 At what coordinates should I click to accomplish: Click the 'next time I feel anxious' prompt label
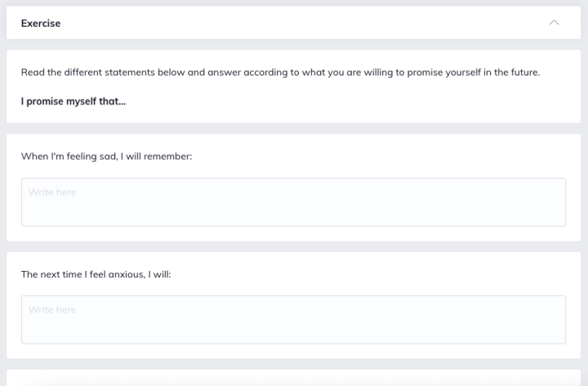(96, 274)
